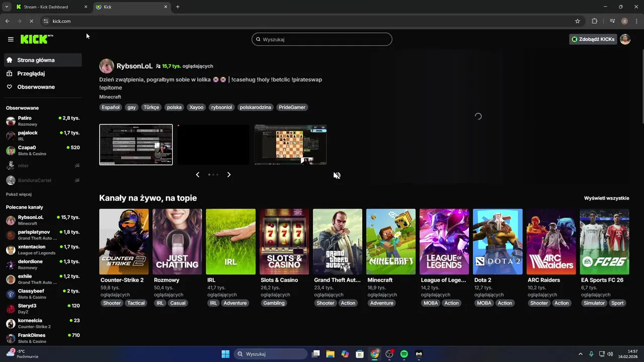This screenshot has width=644, height=362.
Task: Click Wyświetl wszystkie link
Action: (607, 198)
